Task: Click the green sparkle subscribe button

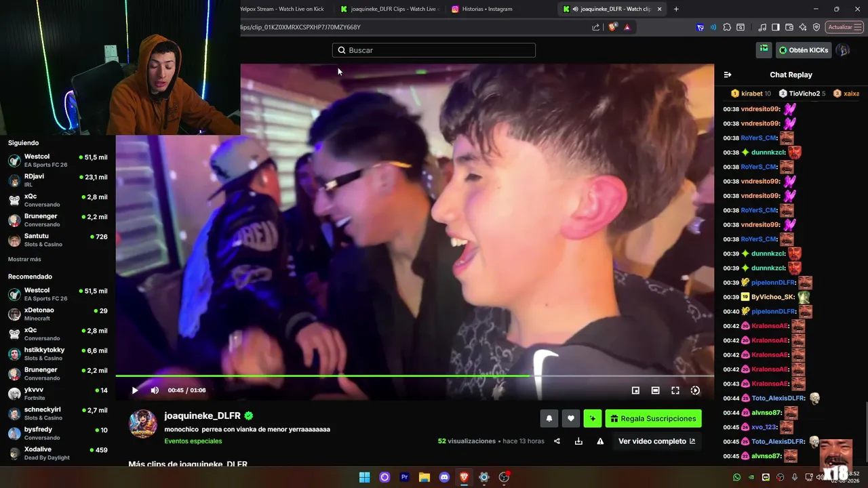Action: pos(593,419)
